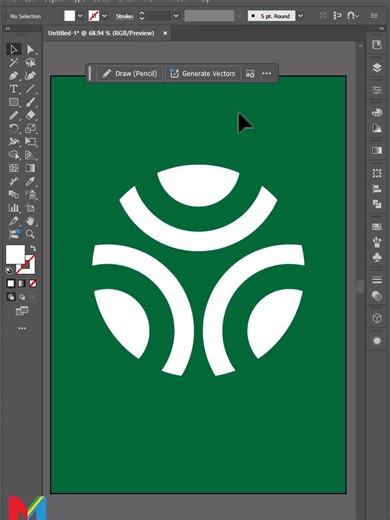Select the Symbol Sprayer tool
This screenshot has width=390, height=520.
click(30, 194)
